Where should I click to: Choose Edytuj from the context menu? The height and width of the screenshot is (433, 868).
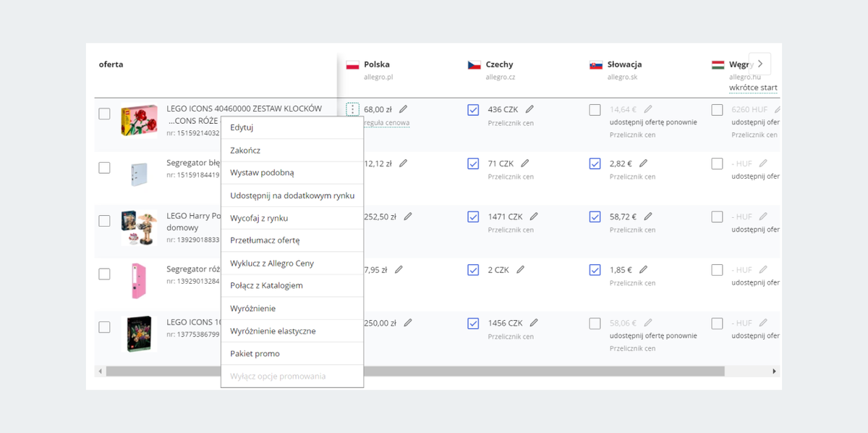(292, 127)
